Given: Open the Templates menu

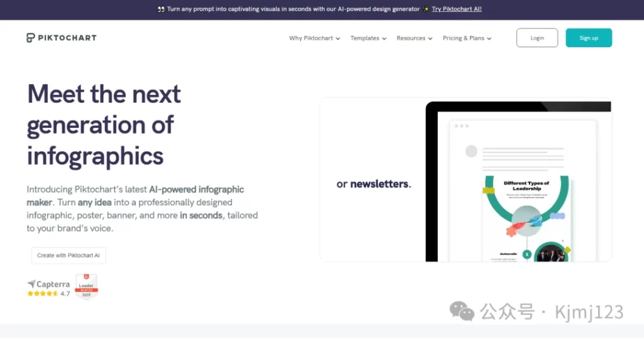Looking at the screenshot, I should tap(369, 38).
